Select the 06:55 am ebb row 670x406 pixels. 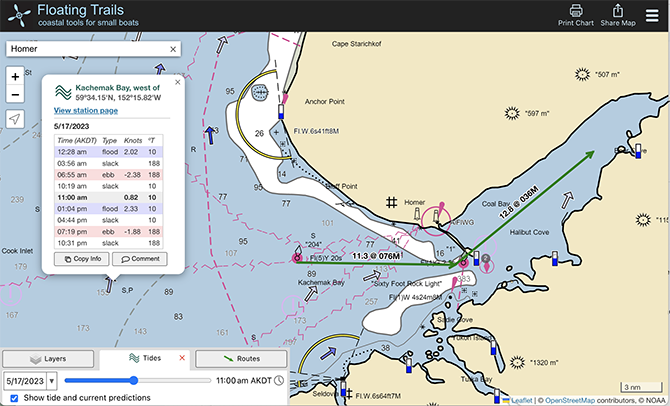pyautogui.click(x=109, y=174)
